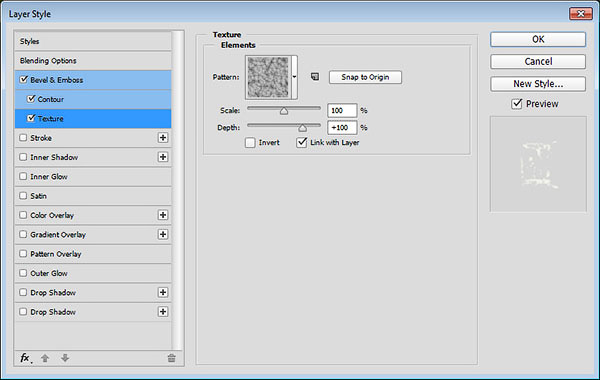Add another Inner Shadow with plus icon
The height and width of the screenshot is (380, 600).
(163, 157)
